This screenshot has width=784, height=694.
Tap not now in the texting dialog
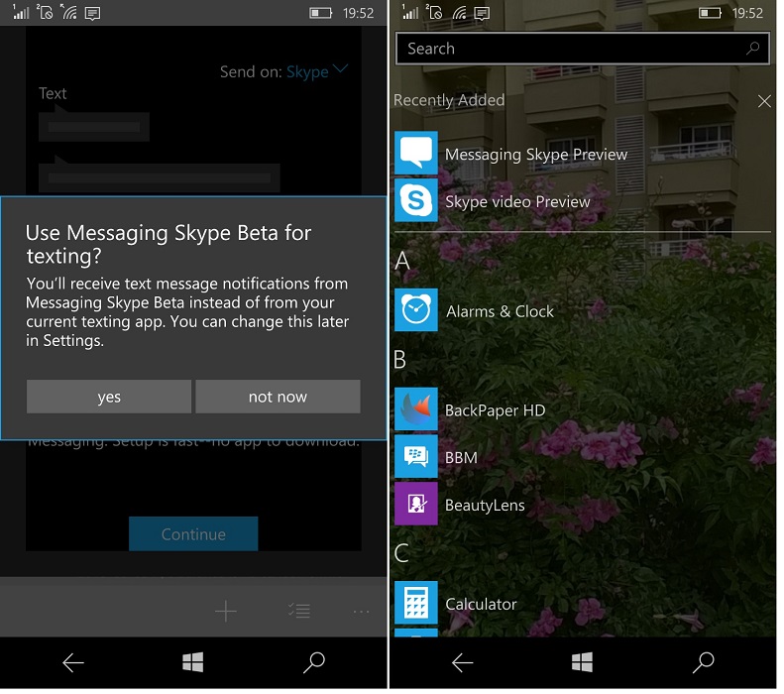pos(280,399)
